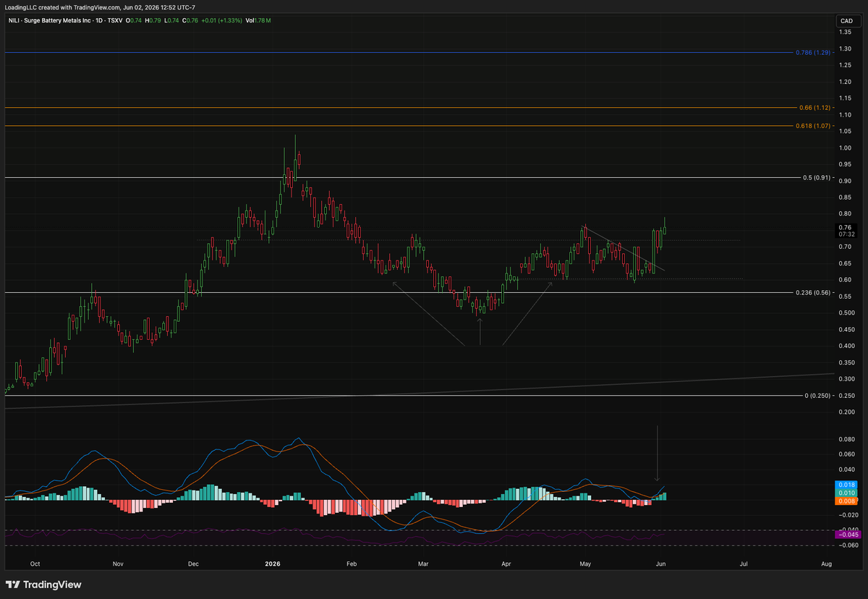The height and width of the screenshot is (599, 868).
Task: Click the 0 (0.250) Fibonacci label
Action: pos(817,396)
